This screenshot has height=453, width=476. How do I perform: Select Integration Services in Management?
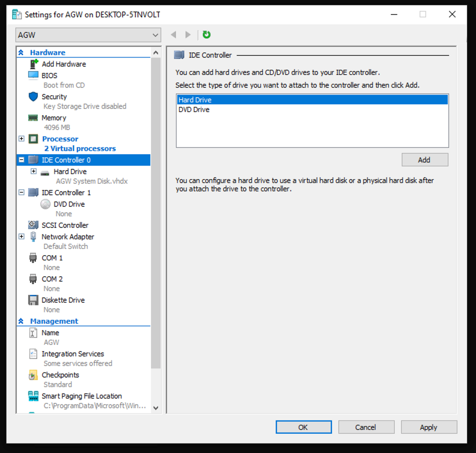pos(72,354)
